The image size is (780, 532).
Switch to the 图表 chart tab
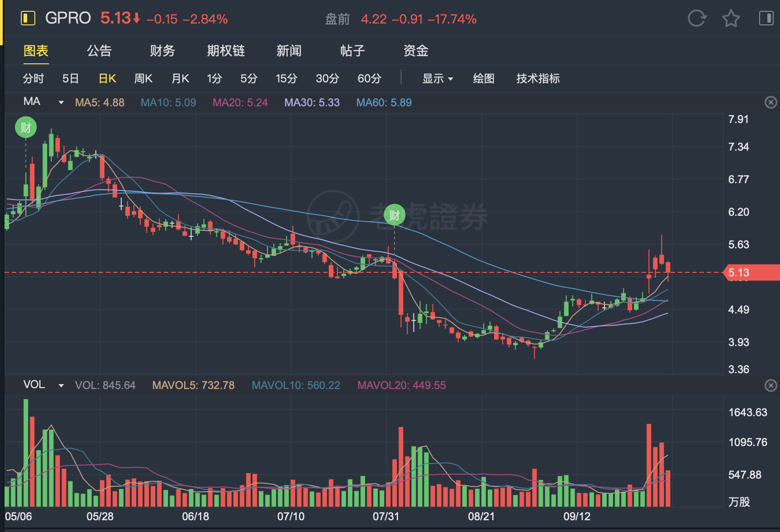(x=36, y=51)
